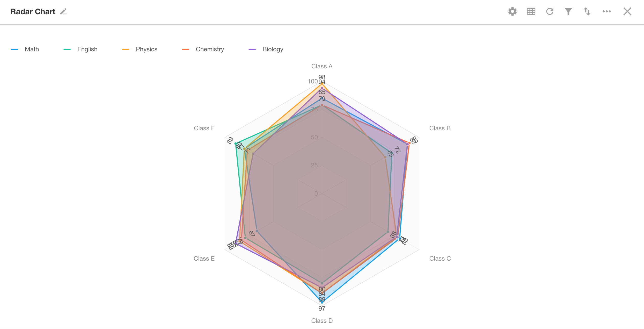Screen dimensions: 644x329
Task: Click the pencil icon to rename chart
Action: click(x=64, y=12)
